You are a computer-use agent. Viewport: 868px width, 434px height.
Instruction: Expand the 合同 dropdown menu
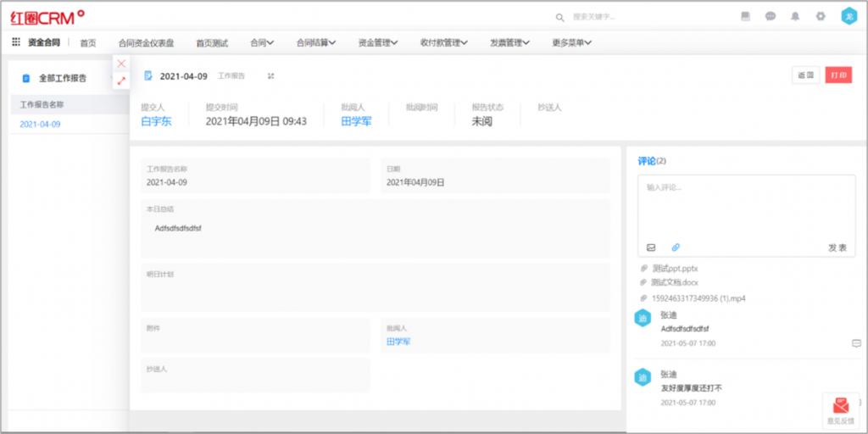pyautogui.click(x=262, y=42)
